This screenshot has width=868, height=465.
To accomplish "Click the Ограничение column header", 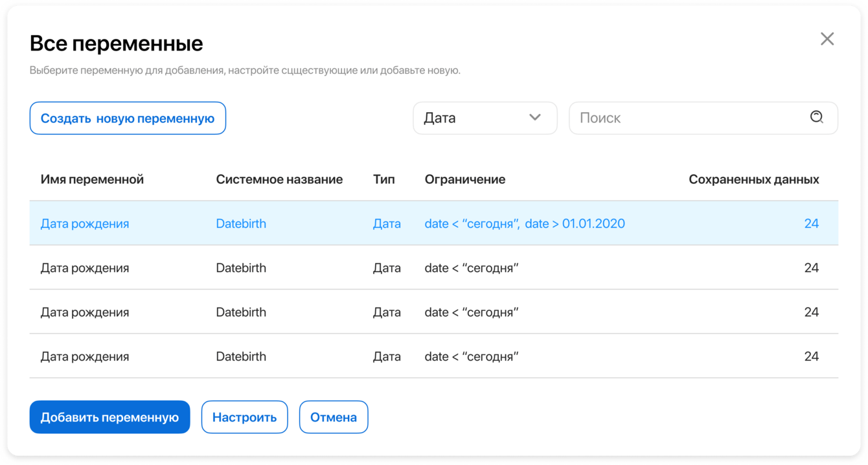I will [464, 179].
